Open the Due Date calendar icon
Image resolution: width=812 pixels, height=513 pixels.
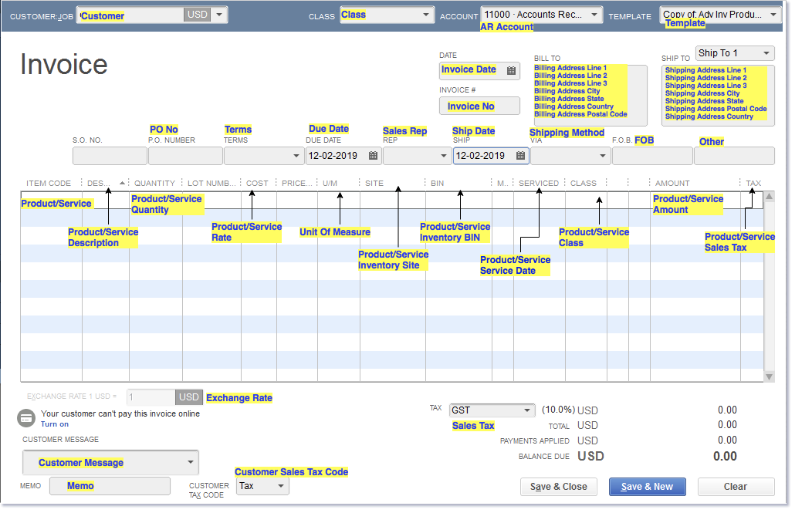coord(373,156)
